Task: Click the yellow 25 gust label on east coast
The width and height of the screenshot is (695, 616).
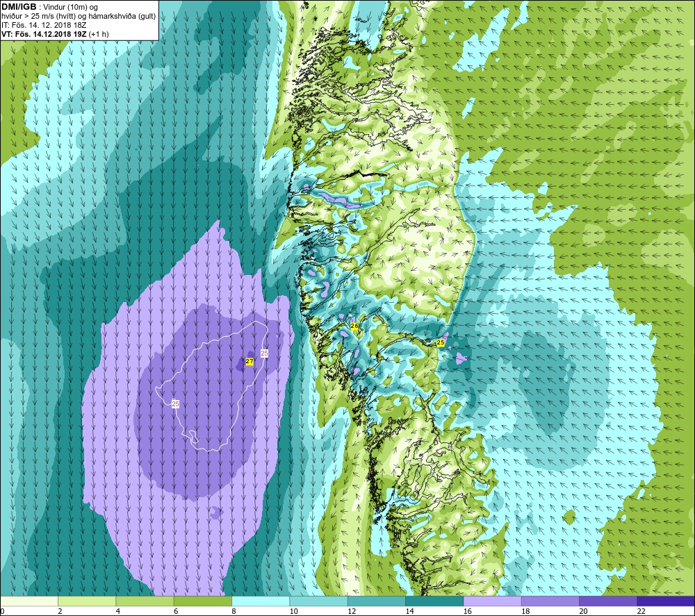Action: pyautogui.click(x=441, y=343)
